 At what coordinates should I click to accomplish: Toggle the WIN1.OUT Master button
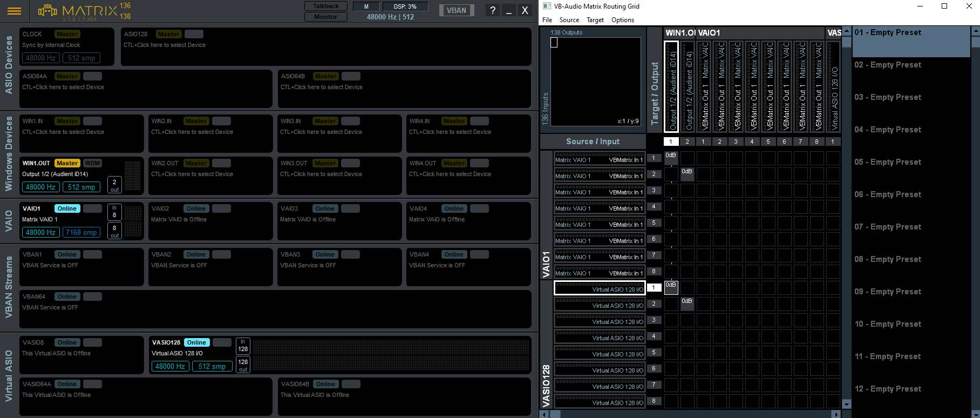(x=67, y=163)
